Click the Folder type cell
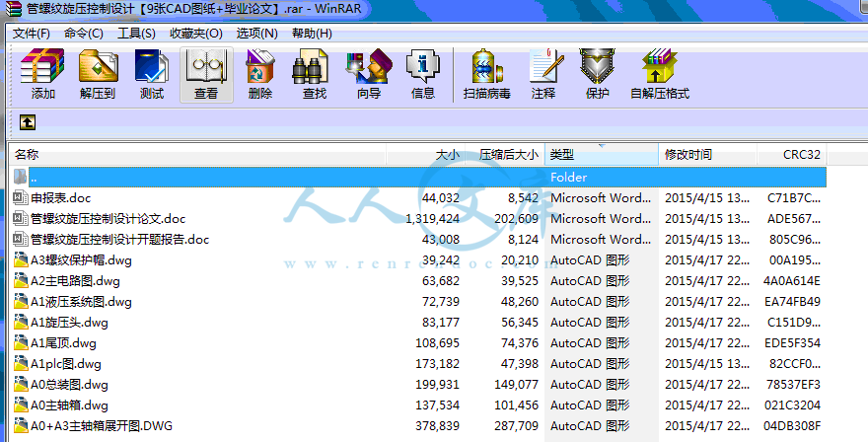 pos(568,178)
